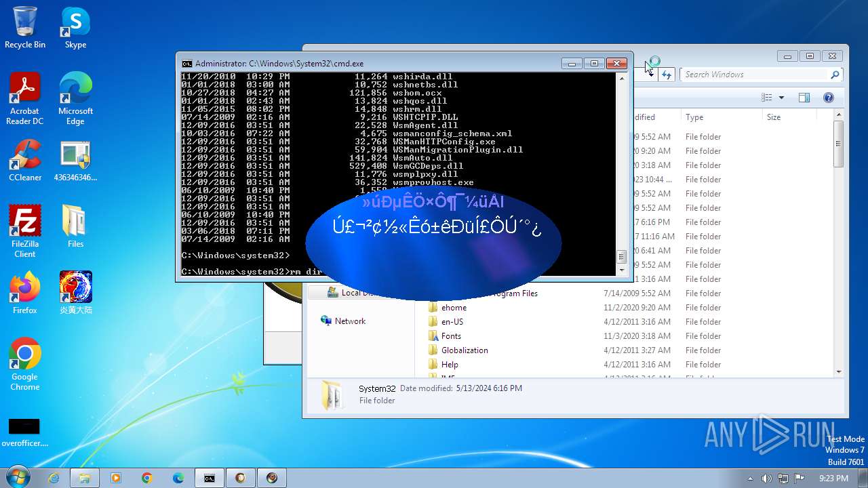Open the cmd.exe window system menu icon
The height and width of the screenshot is (488, 868).
click(x=187, y=64)
